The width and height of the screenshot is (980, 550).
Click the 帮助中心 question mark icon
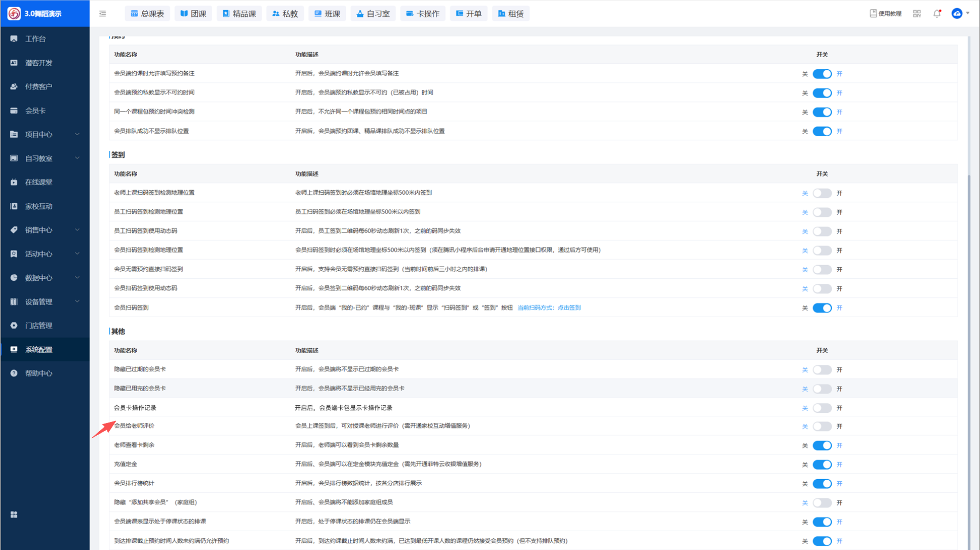(x=14, y=373)
